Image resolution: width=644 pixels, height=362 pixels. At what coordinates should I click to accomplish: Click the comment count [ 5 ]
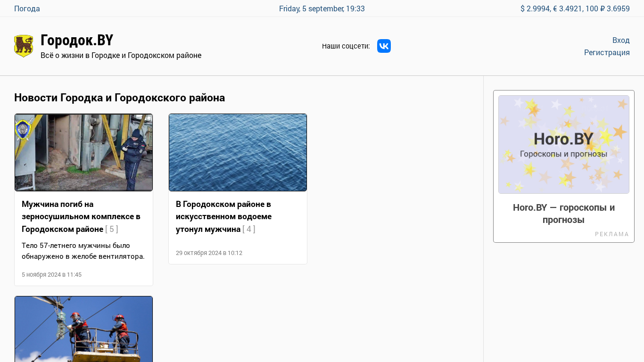coord(112,229)
